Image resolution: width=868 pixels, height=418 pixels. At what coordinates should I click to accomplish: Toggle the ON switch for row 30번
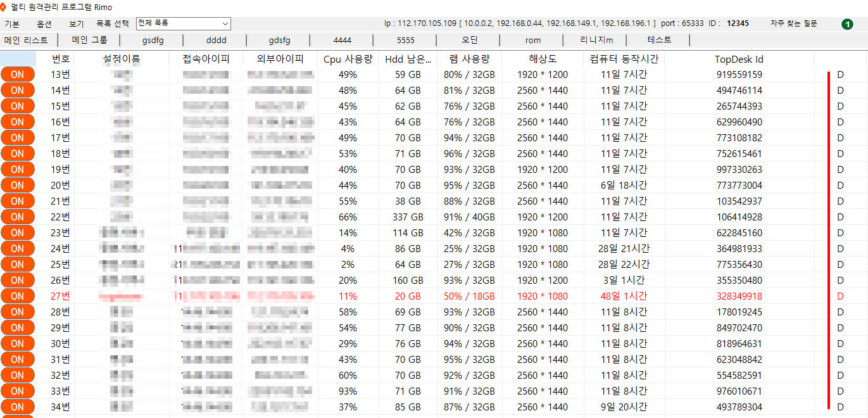point(18,343)
